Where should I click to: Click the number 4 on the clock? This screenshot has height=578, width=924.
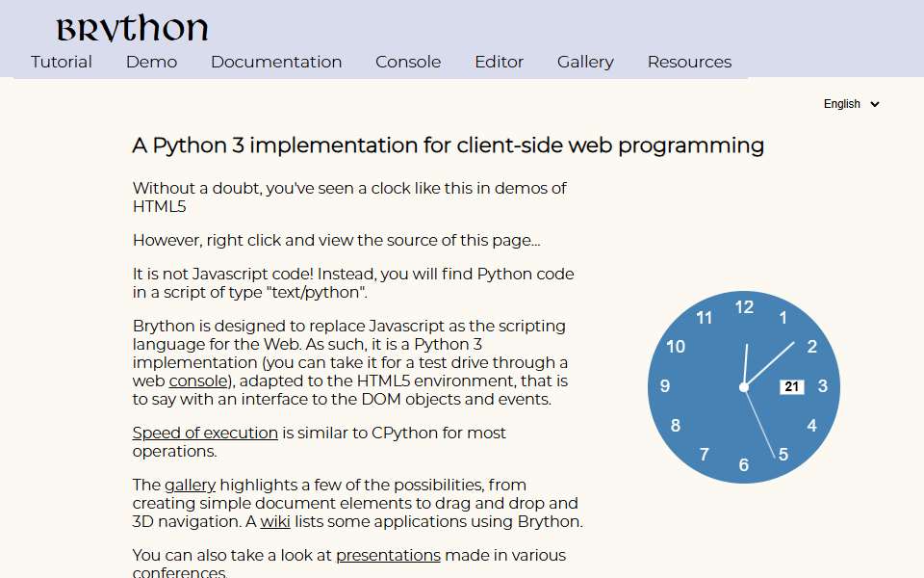click(x=812, y=426)
